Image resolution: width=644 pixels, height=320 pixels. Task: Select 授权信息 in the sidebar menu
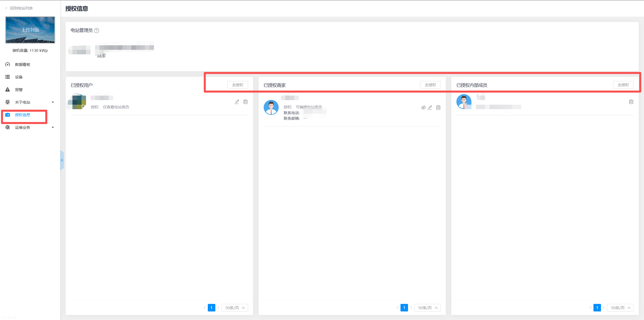pos(22,115)
